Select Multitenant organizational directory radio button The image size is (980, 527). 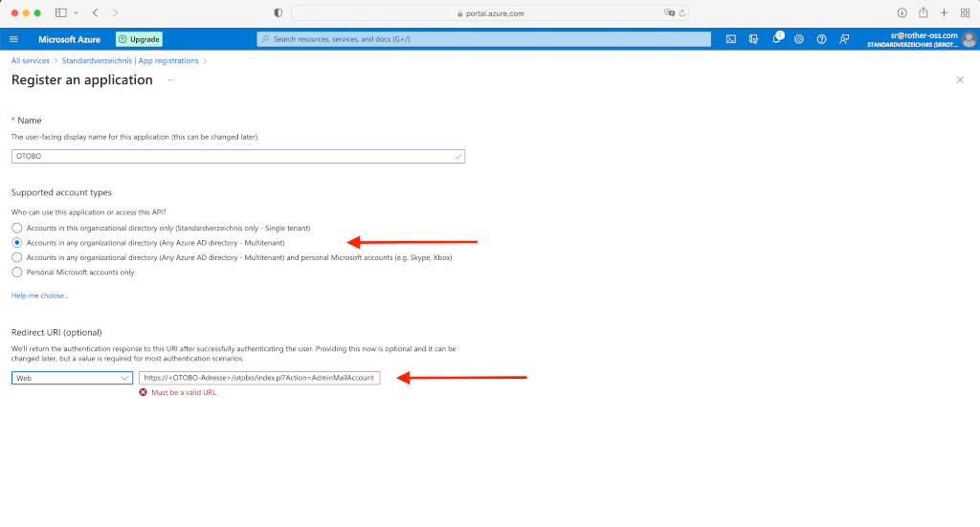(x=17, y=243)
